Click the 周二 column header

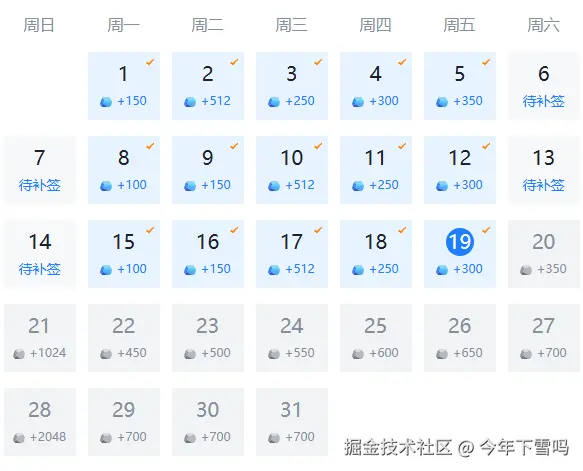pos(207,25)
